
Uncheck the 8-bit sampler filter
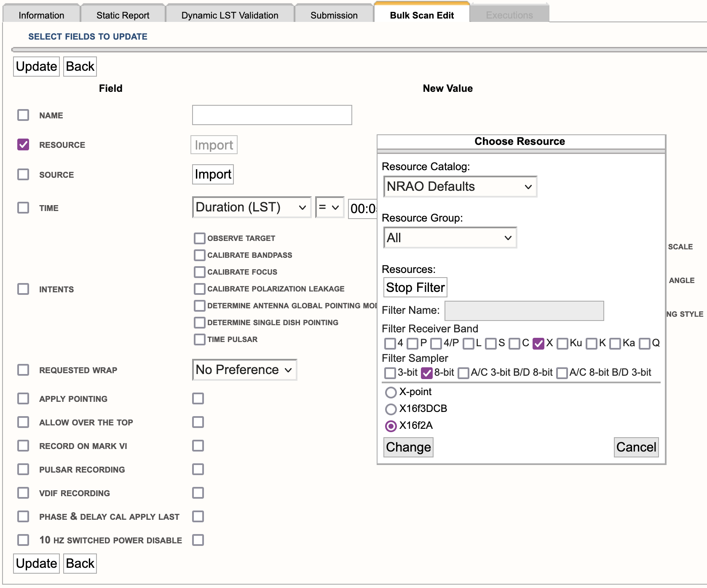pyautogui.click(x=427, y=373)
